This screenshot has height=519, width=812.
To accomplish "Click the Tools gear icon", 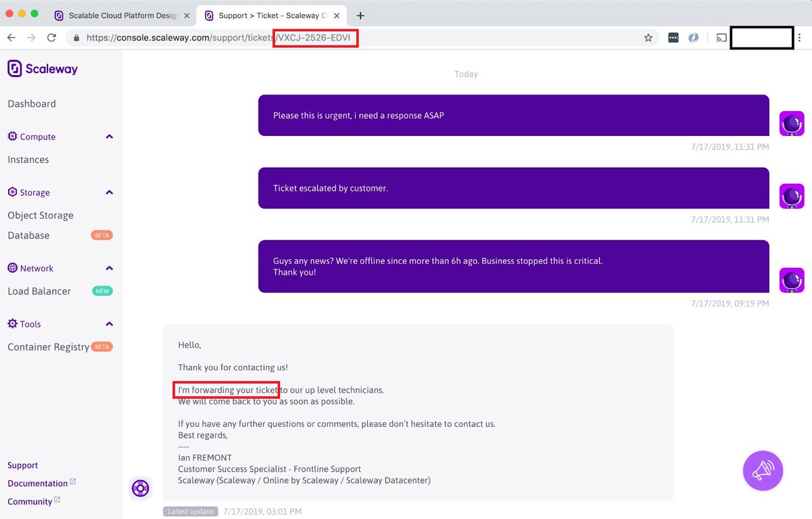I will click(12, 324).
